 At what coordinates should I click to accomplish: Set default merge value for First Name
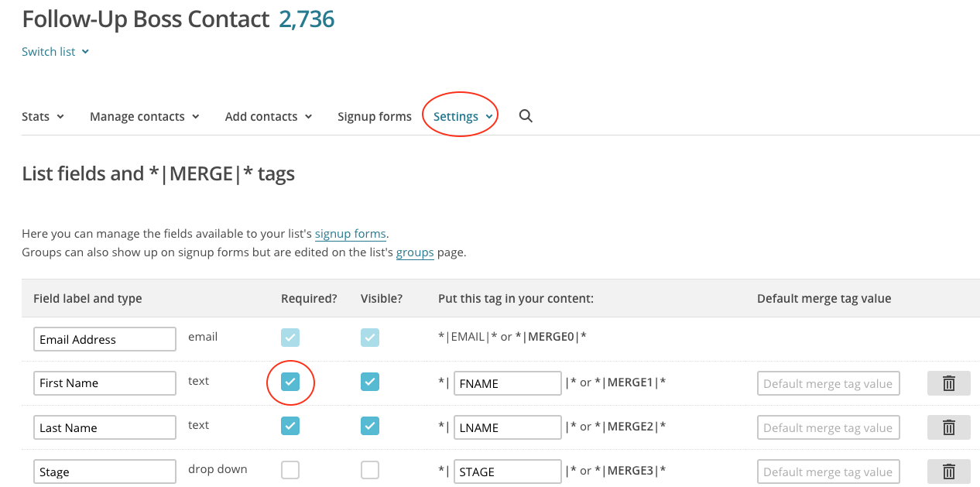click(828, 383)
